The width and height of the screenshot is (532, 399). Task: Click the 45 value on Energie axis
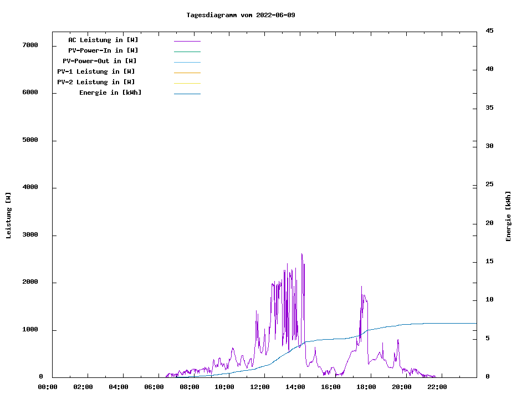coord(489,30)
